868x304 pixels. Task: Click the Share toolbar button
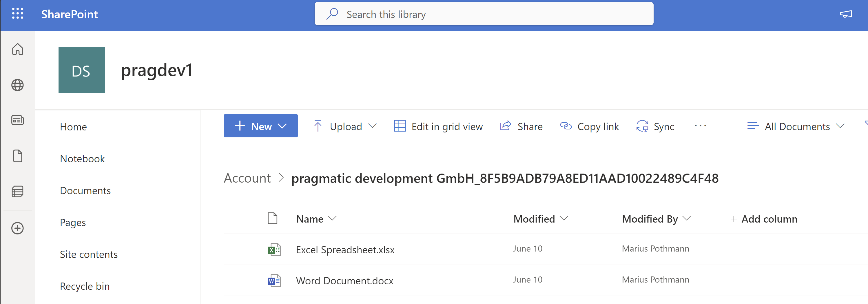point(521,126)
